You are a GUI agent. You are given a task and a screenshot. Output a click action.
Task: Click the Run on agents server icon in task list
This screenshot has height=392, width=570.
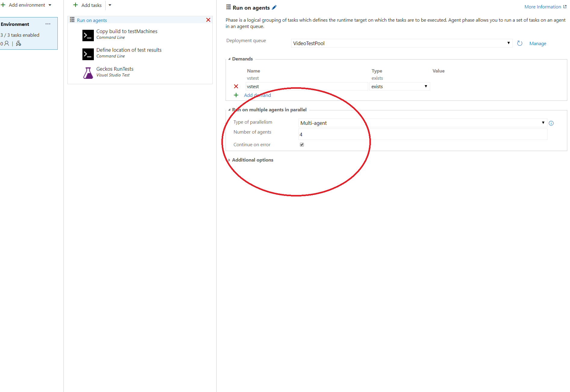click(72, 20)
